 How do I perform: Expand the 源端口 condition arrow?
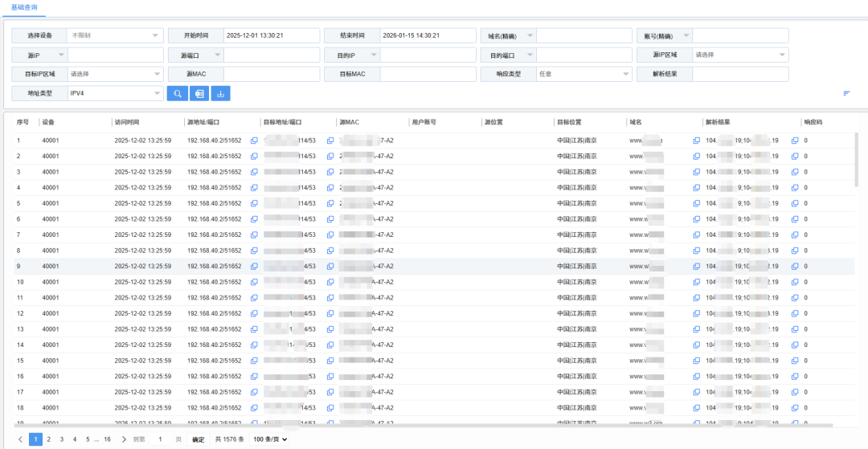pos(218,55)
